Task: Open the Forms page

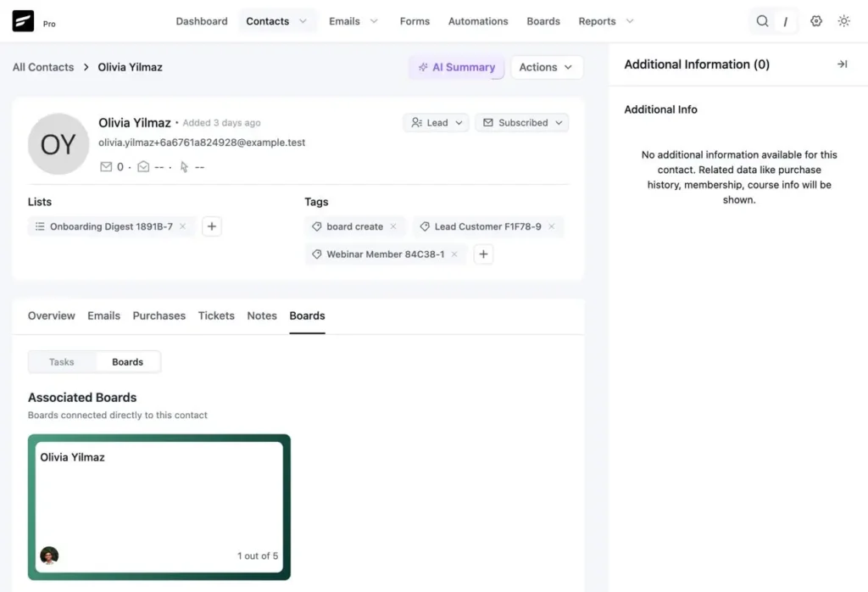Action: click(415, 21)
